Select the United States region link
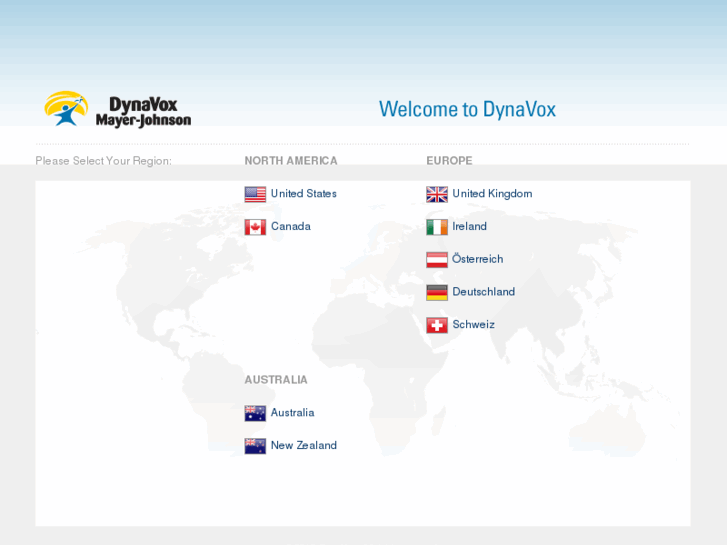This screenshot has width=727, height=545. [x=304, y=193]
